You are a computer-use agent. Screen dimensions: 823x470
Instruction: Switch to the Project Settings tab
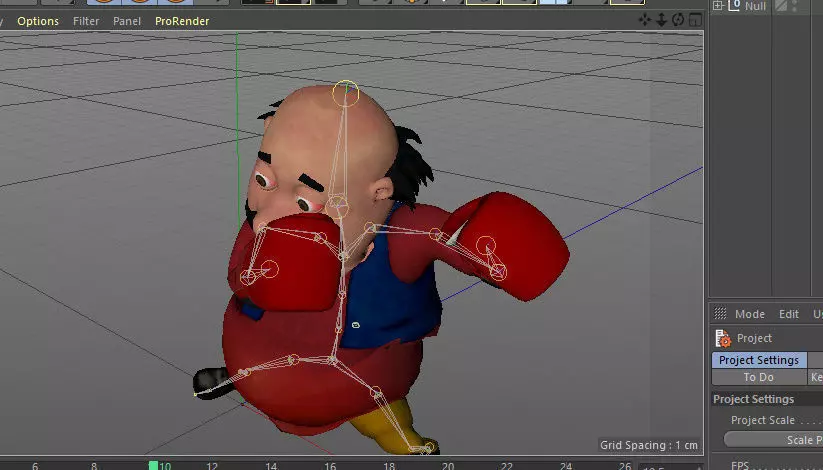click(759, 360)
